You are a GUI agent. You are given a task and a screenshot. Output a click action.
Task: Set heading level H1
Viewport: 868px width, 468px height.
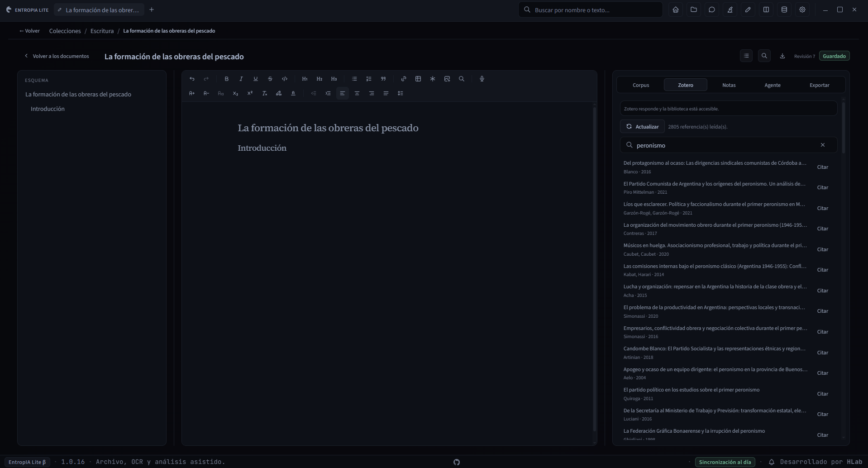(x=305, y=79)
